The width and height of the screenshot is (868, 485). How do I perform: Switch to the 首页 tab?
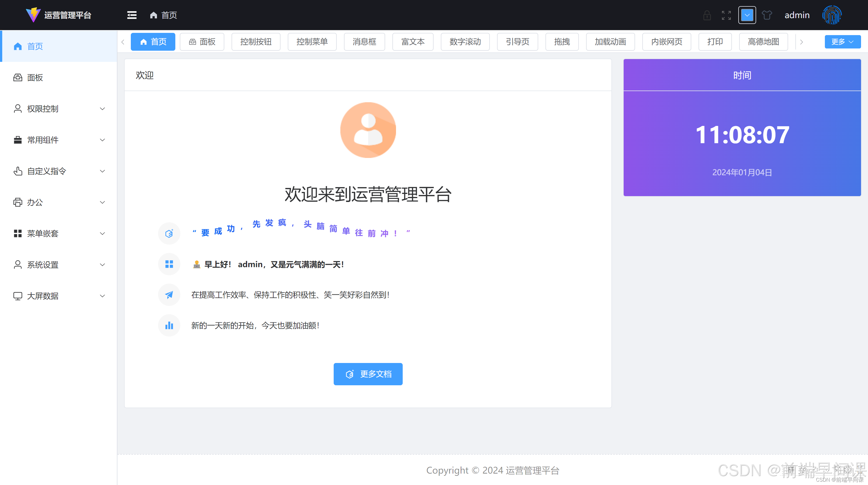point(153,42)
